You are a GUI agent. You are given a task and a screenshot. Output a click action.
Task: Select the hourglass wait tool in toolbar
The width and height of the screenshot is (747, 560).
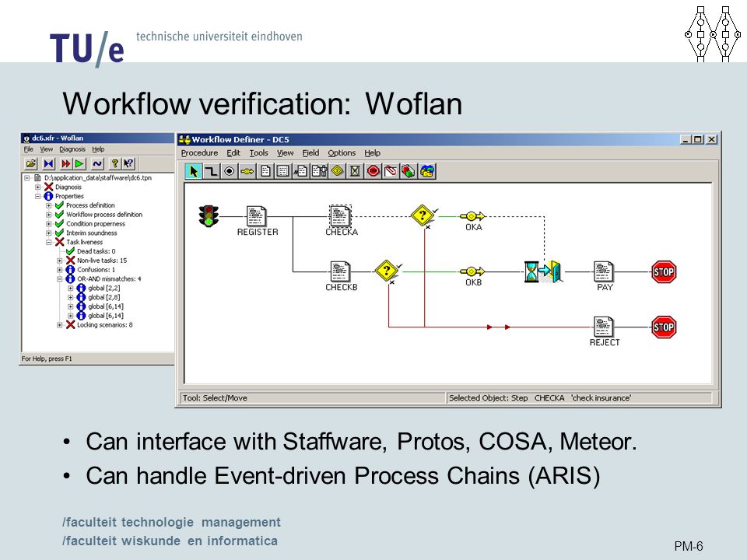click(x=355, y=171)
